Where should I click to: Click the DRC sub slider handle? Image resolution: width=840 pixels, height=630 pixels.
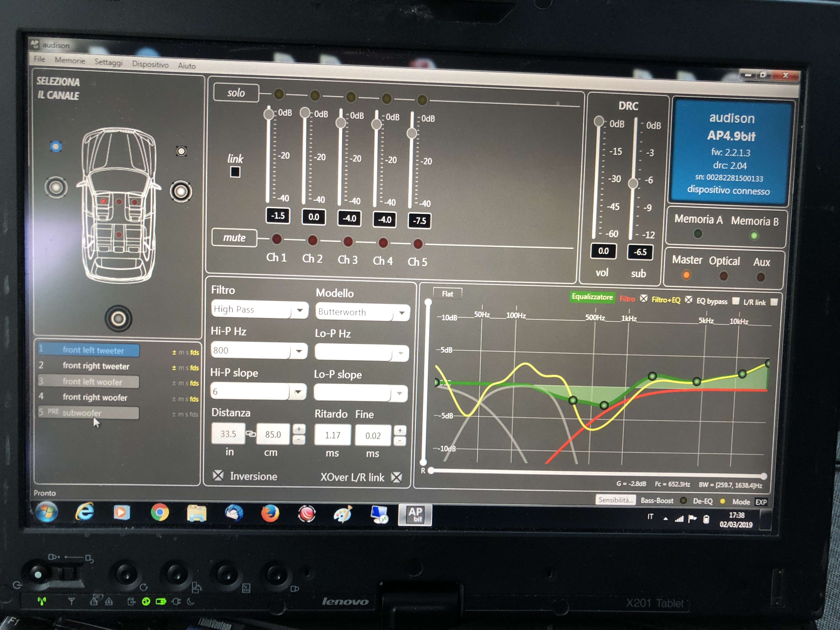(633, 183)
